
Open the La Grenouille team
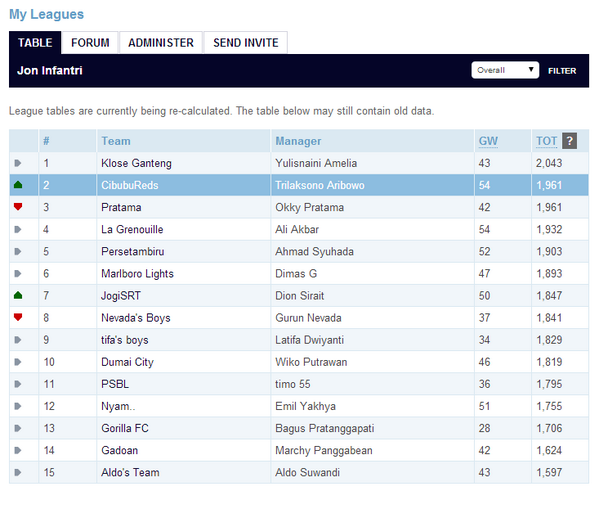(x=132, y=229)
